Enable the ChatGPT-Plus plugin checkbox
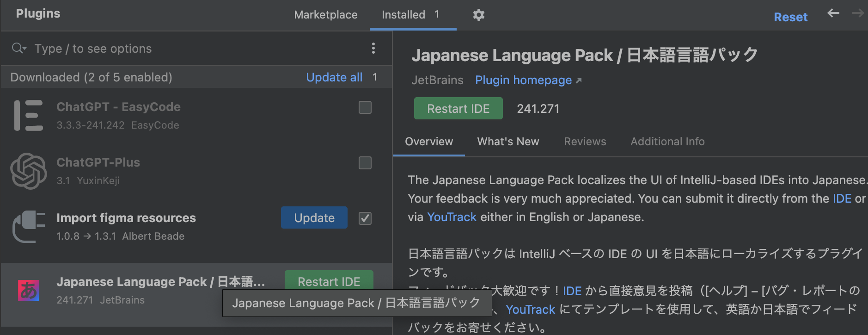Image resolution: width=868 pixels, height=335 pixels. click(365, 163)
